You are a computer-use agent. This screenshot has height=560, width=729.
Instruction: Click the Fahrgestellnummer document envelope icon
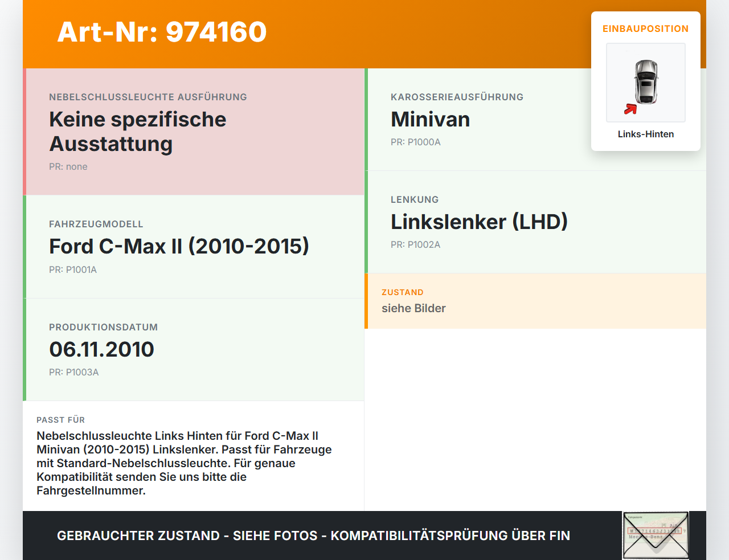tap(656, 535)
